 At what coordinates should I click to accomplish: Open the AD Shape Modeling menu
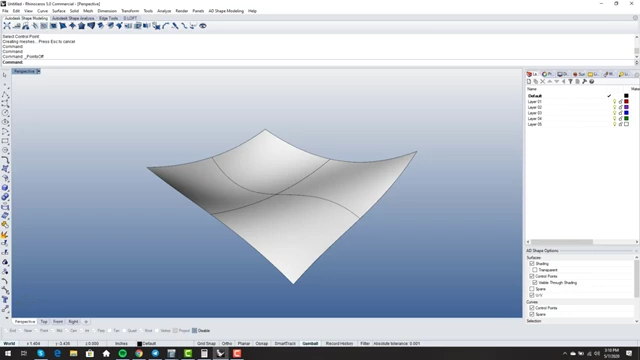[x=226, y=11]
